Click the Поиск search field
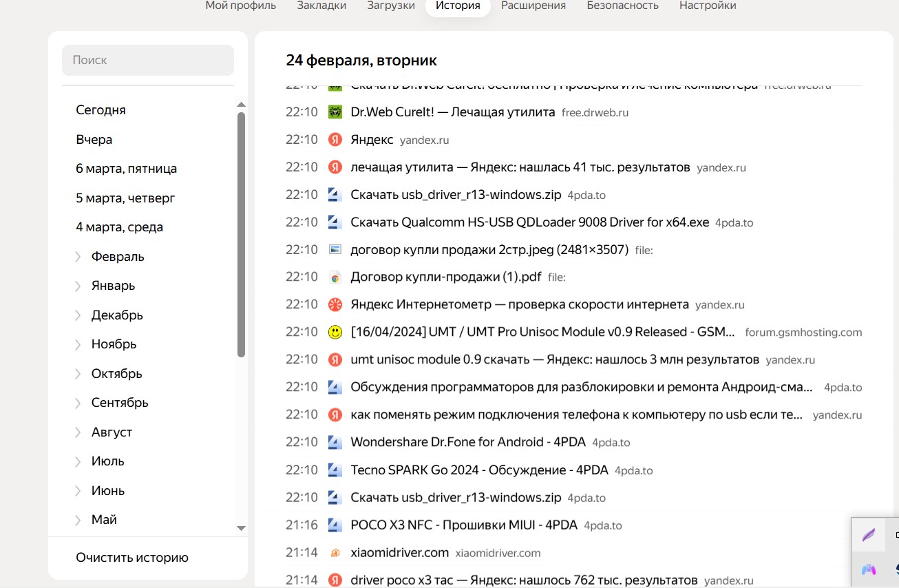 pyautogui.click(x=147, y=60)
